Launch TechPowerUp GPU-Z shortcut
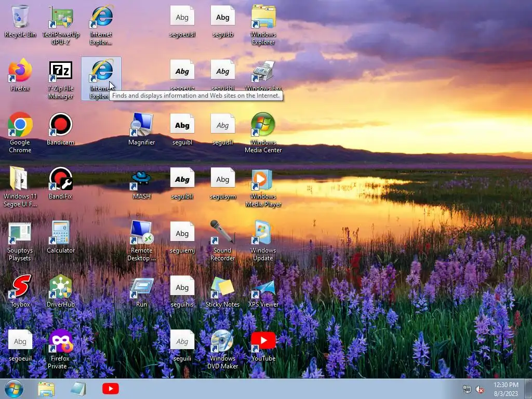Viewport: 532px width, 399px height. tap(60, 25)
